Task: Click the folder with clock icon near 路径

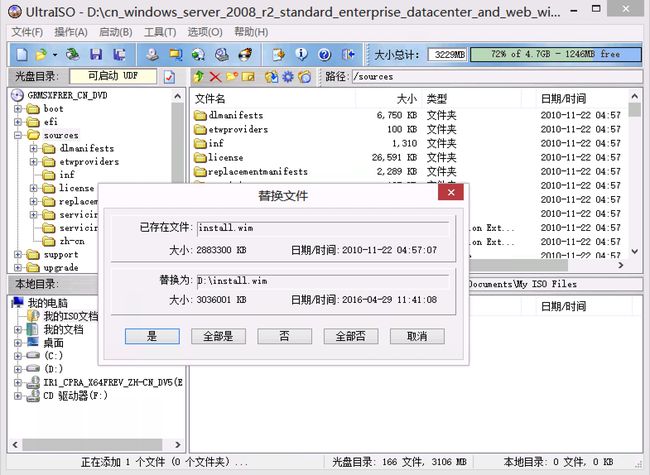Action: pos(304,77)
